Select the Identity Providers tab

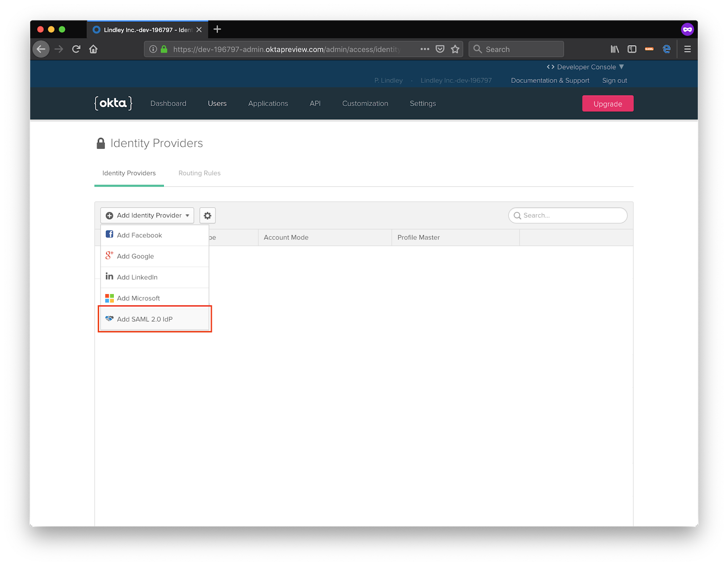pyautogui.click(x=129, y=173)
